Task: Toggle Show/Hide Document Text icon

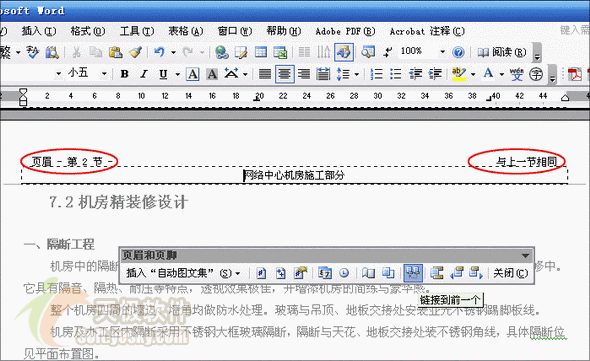Action: [388, 273]
